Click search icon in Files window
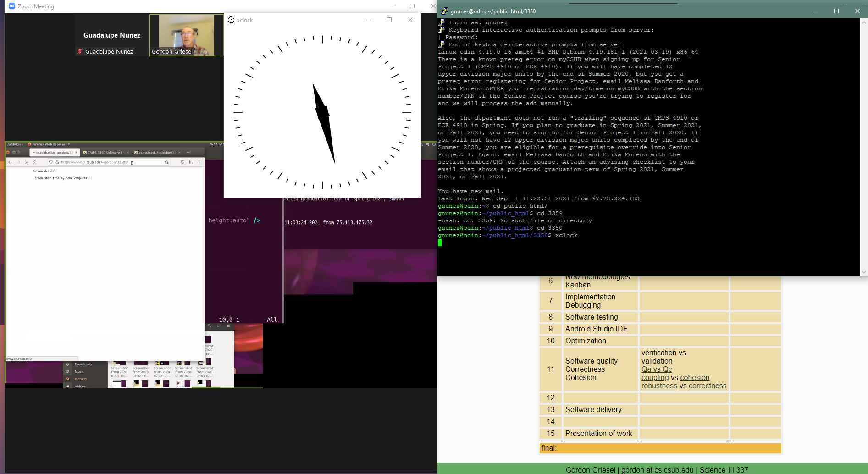Viewport: 868px width, 474px height. [209, 325]
